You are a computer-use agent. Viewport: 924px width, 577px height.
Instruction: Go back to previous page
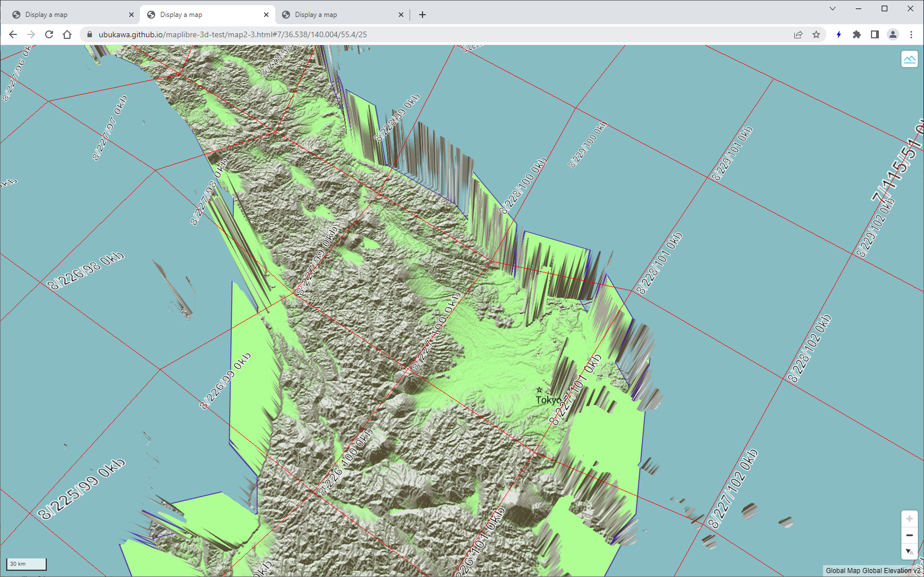pos(13,34)
